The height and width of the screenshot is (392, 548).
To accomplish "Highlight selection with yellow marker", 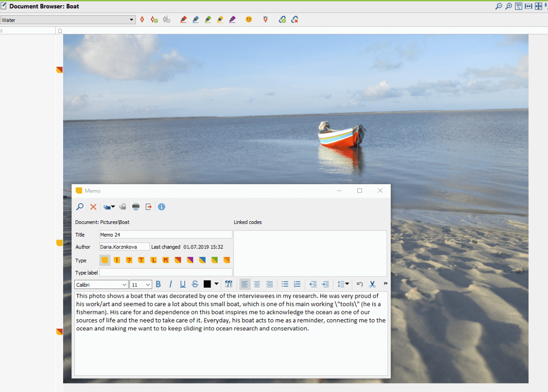I will (220, 19).
